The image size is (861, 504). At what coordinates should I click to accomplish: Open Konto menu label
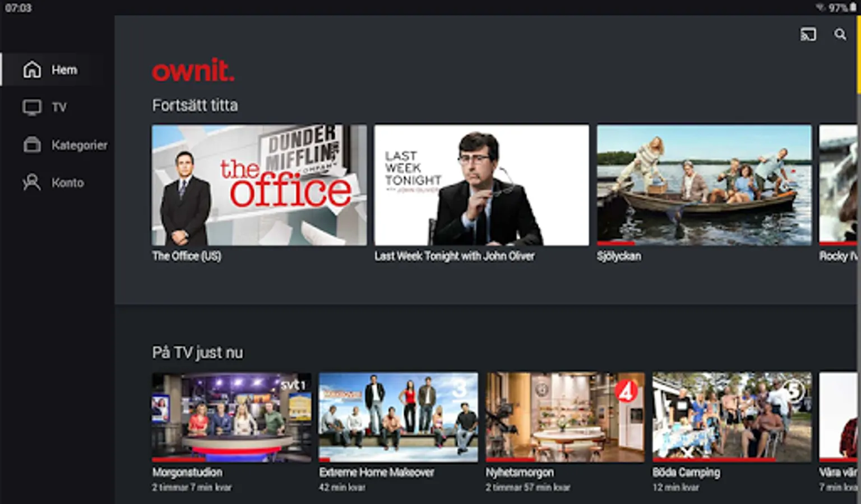coord(68,183)
